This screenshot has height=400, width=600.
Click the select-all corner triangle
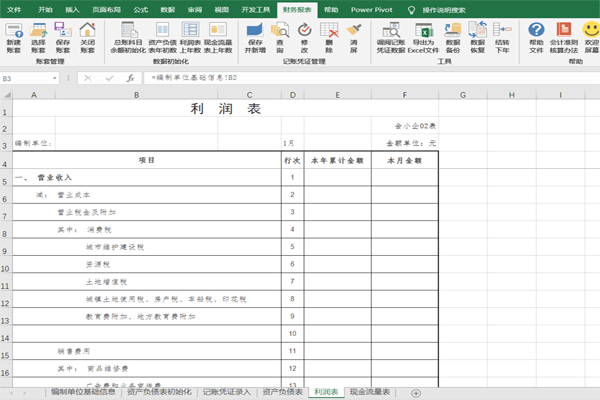click(7, 94)
